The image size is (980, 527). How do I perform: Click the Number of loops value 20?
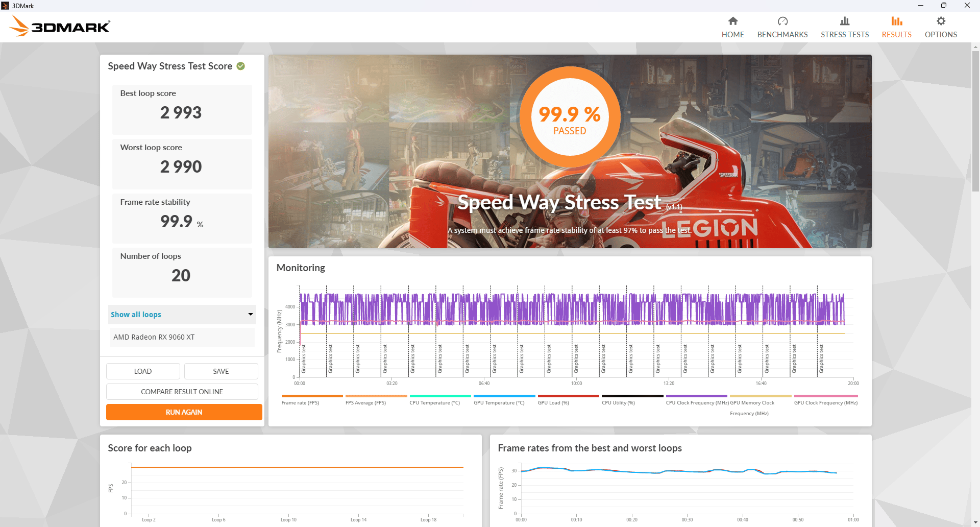pos(181,276)
